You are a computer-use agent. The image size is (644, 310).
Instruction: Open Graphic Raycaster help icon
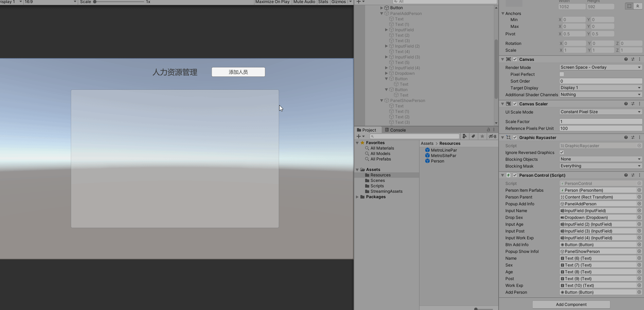(626, 137)
